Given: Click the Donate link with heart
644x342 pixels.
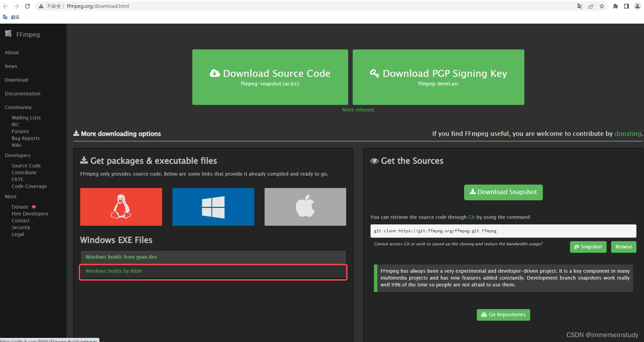Looking at the screenshot, I should click(x=24, y=207).
